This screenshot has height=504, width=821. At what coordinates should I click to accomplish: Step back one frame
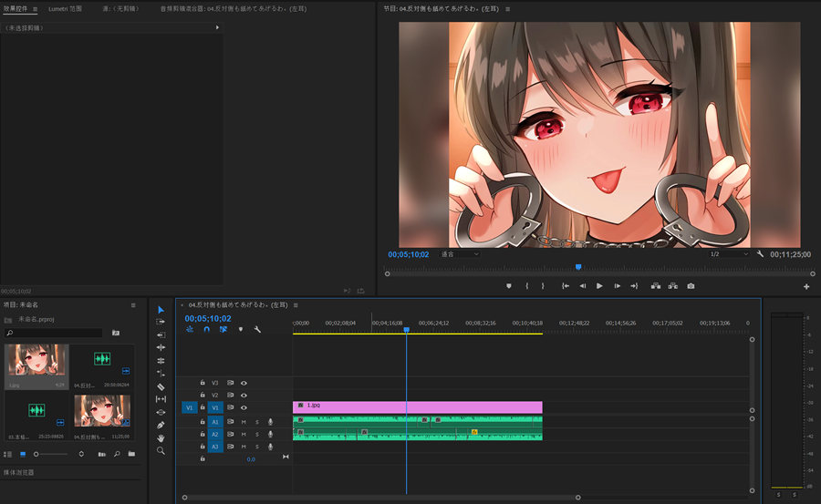582,286
